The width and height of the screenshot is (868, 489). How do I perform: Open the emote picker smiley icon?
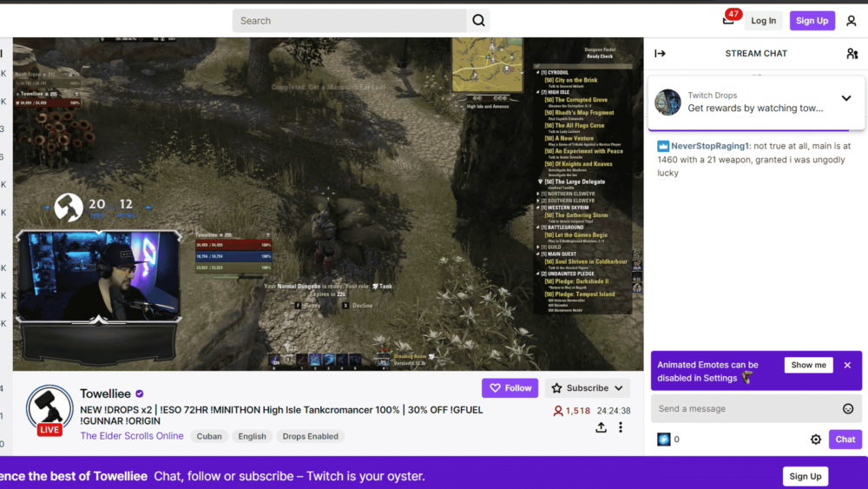pyautogui.click(x=847, y=409)
